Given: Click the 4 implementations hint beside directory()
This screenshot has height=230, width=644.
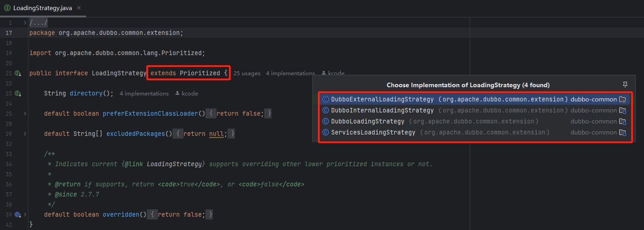Looking at the screenshot, I should pos(144,94).
